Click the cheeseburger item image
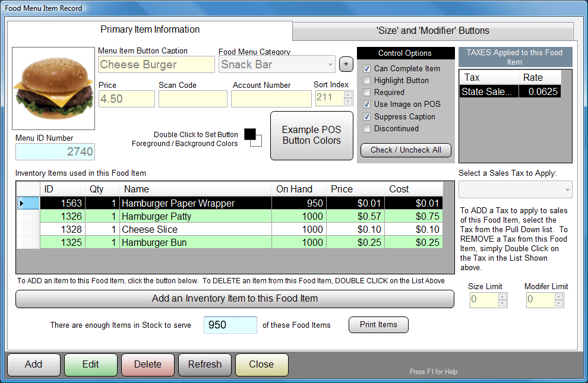 point(52,88)
